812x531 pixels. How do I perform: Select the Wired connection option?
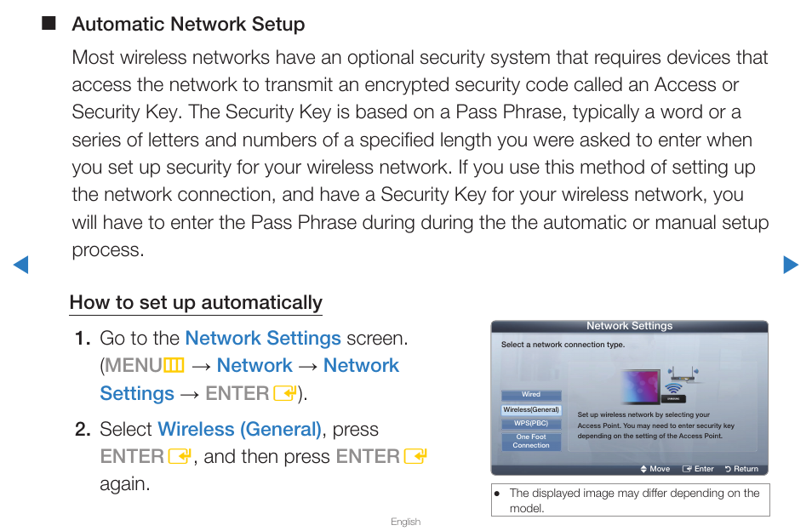[x=531, y=395]
